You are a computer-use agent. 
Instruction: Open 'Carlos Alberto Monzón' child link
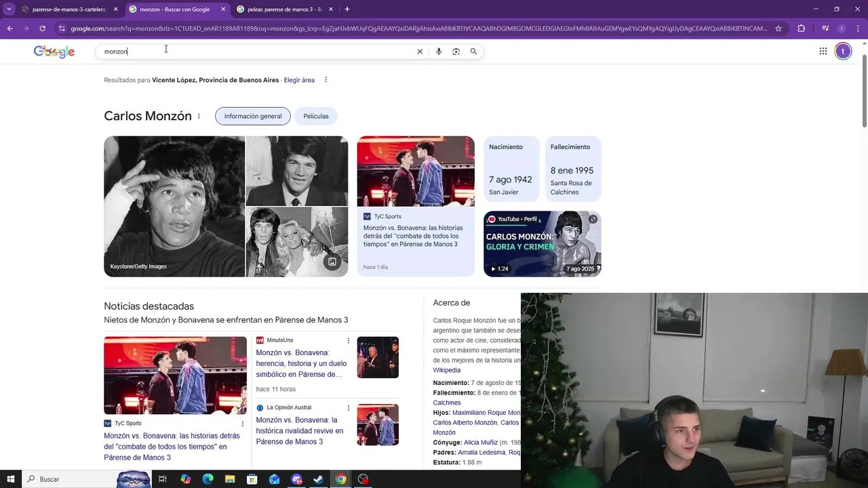465,422
